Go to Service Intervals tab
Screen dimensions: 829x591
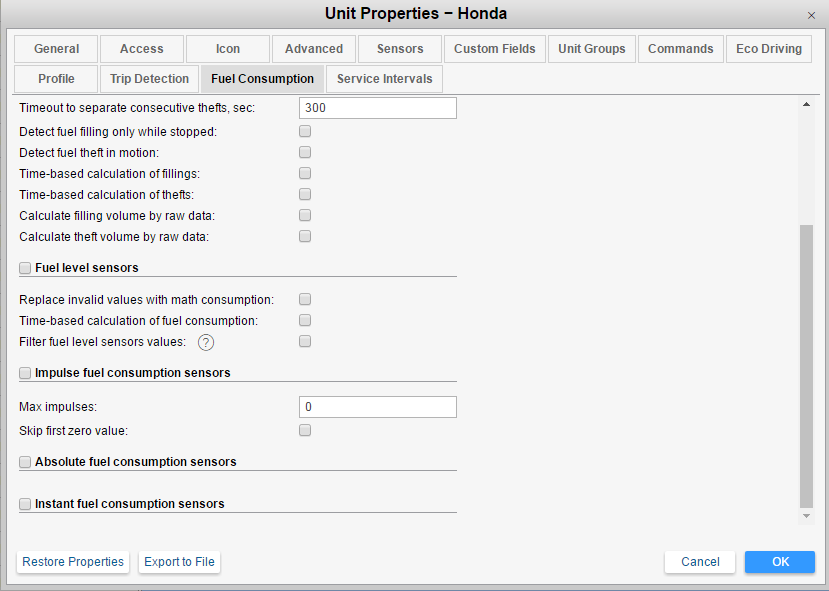coord(385,79)
